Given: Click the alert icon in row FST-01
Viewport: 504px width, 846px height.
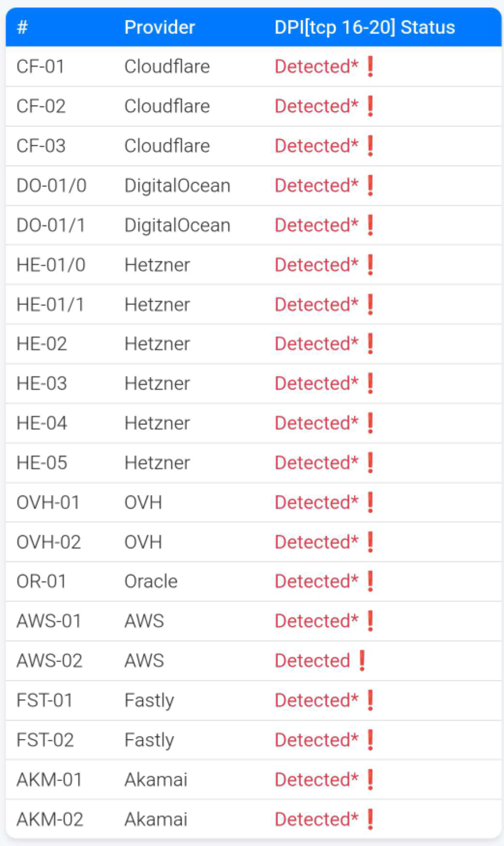Looking at the screenshot, I should click(370, 700).
